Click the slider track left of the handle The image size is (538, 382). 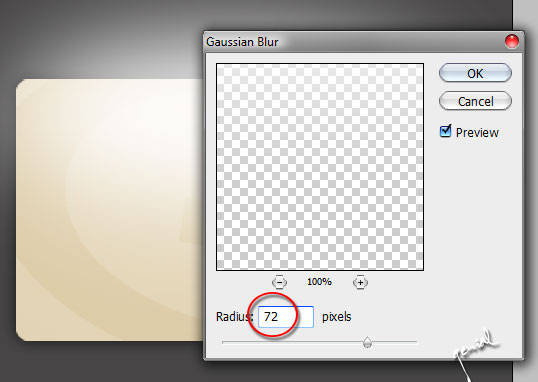click(x=292, y=342)
